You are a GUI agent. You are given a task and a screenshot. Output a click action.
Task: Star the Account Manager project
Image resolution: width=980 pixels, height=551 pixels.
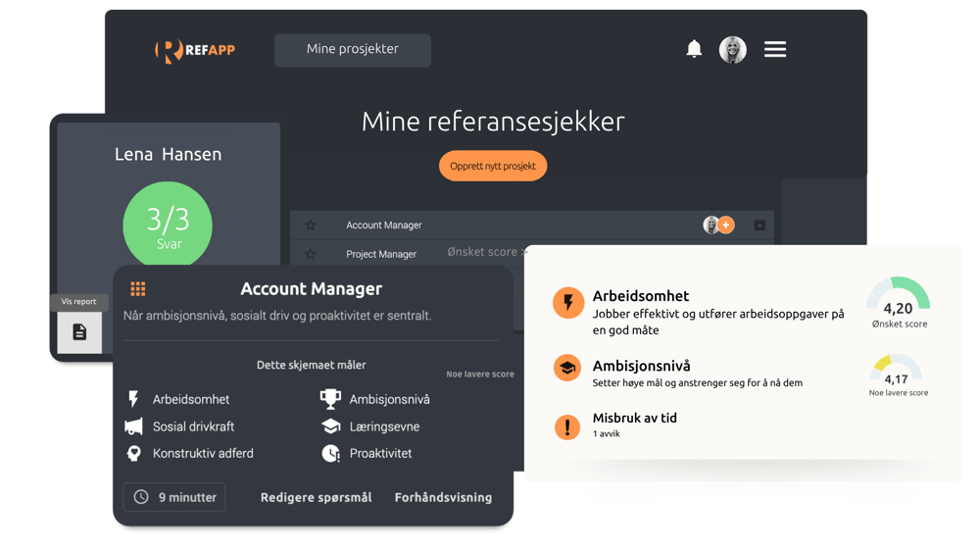(311, 225)
